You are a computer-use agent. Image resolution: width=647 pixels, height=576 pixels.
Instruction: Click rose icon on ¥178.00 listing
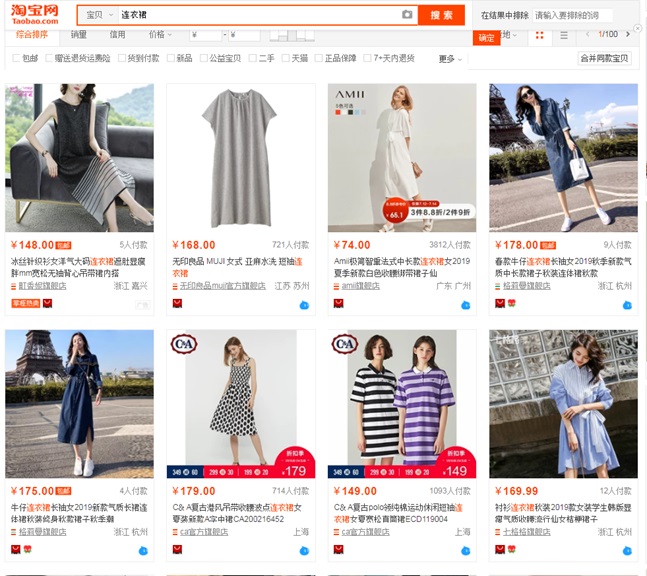click(x=512, y=304)
